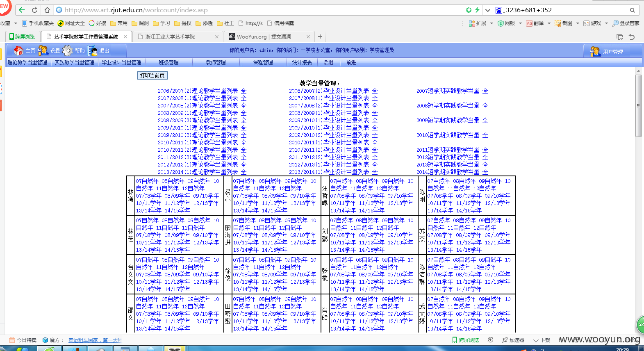Open 设置 settings user-wrench icon
The height and width of the screenshot is (351, 644).
43,50
